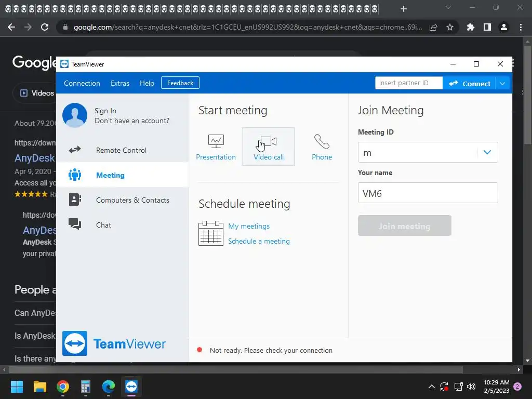
Task: Click the TeamViewer title bar icon
Action: click(x=64, y=64)
